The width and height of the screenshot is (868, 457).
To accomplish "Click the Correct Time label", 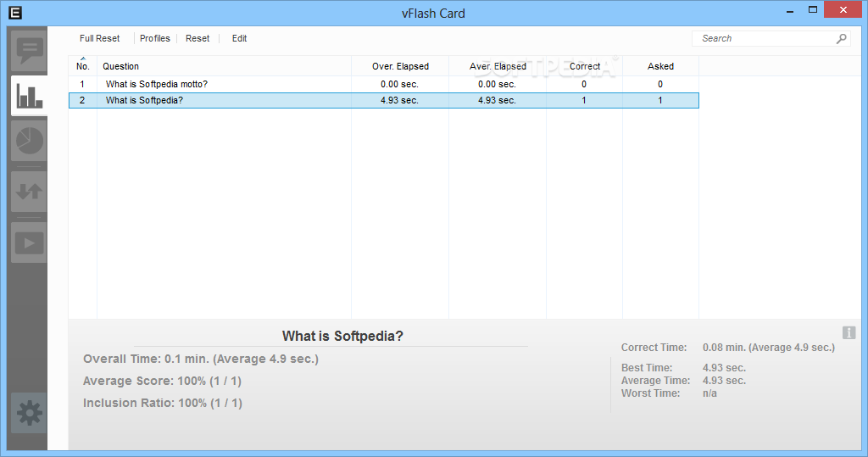I will pos(654,348).
